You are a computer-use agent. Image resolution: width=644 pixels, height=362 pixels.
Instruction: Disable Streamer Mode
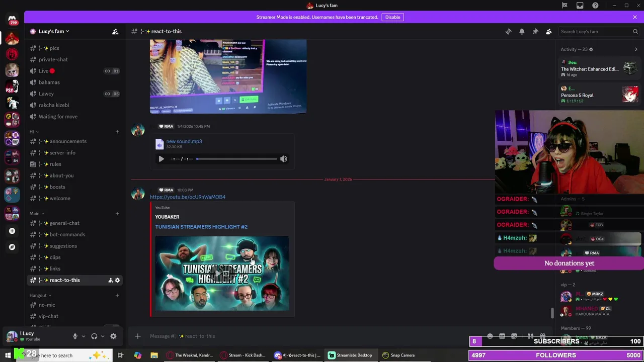[x=392, y=17]
